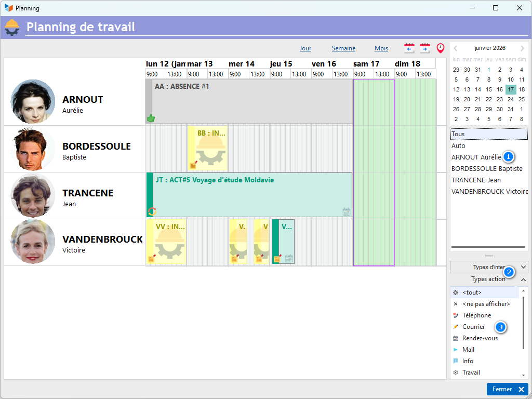
Task: Click the Rendez-vous calendar icon in list
Action: pos(456,338)
